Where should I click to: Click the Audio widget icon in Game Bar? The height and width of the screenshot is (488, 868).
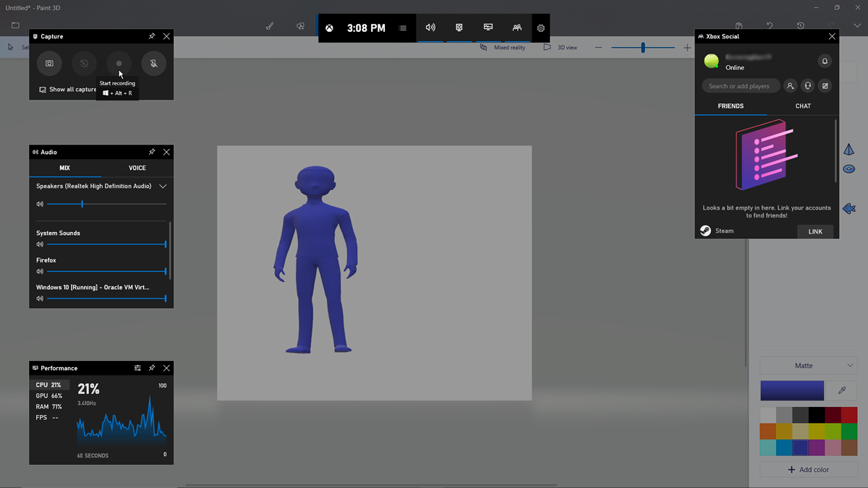pos(430,27)
